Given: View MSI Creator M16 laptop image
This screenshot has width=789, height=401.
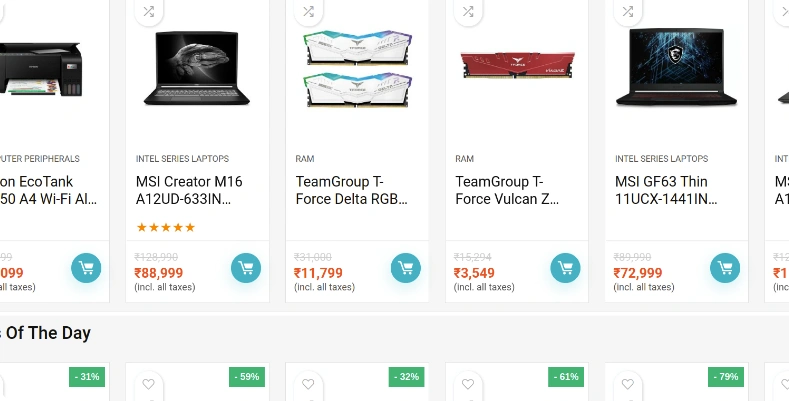Looking at the screenshot, I should click(198, 67).
